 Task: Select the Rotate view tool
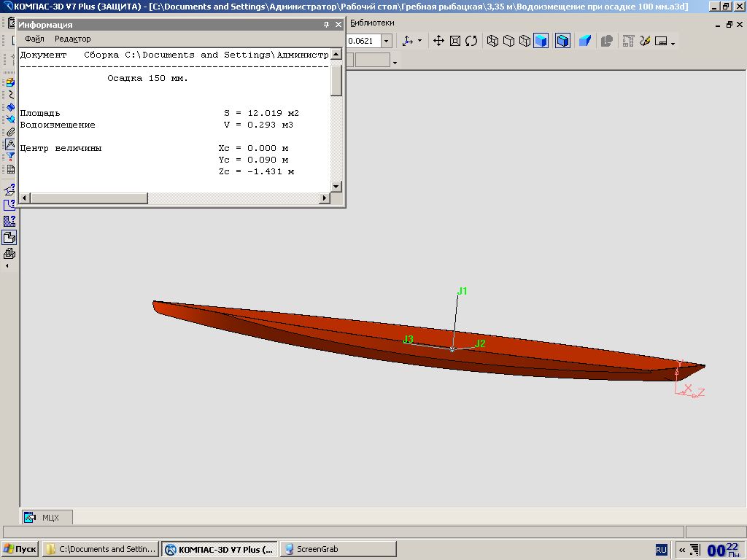471,41
